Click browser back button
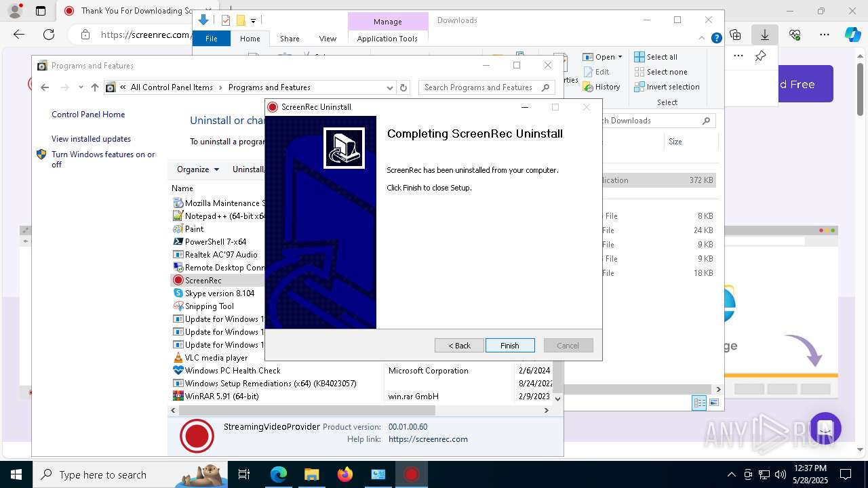The width and height of the screenshot is (868, 488). pos(19,35)
